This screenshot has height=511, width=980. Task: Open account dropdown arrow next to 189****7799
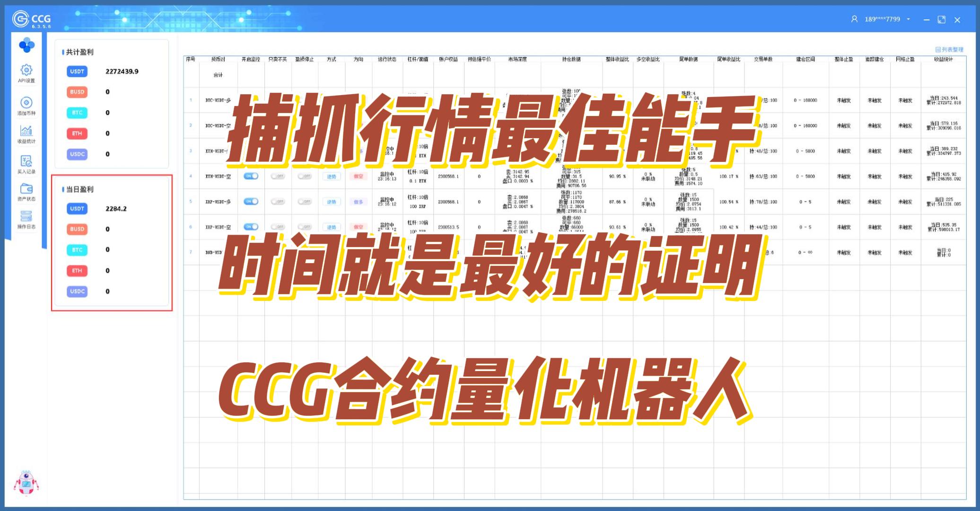(x=908, y=19)
